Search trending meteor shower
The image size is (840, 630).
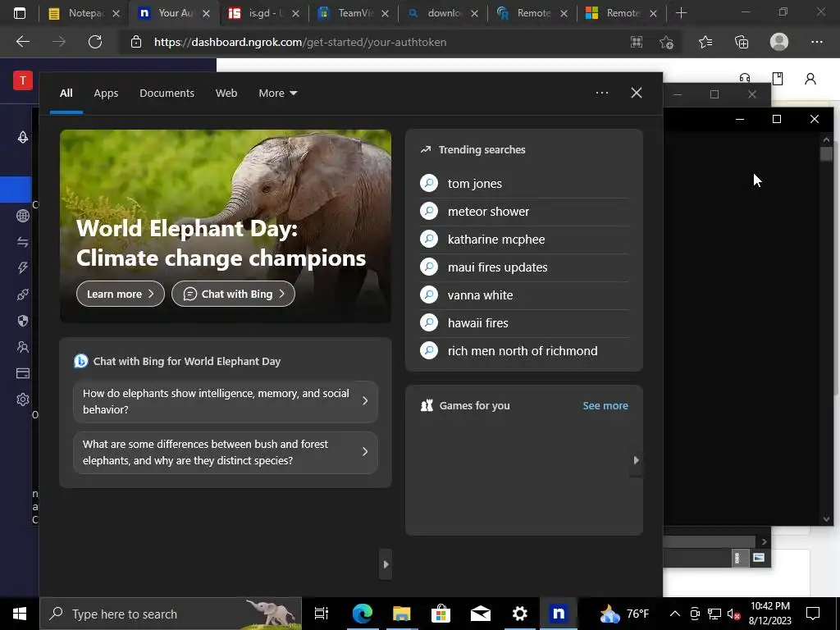(x=524, y=212)
